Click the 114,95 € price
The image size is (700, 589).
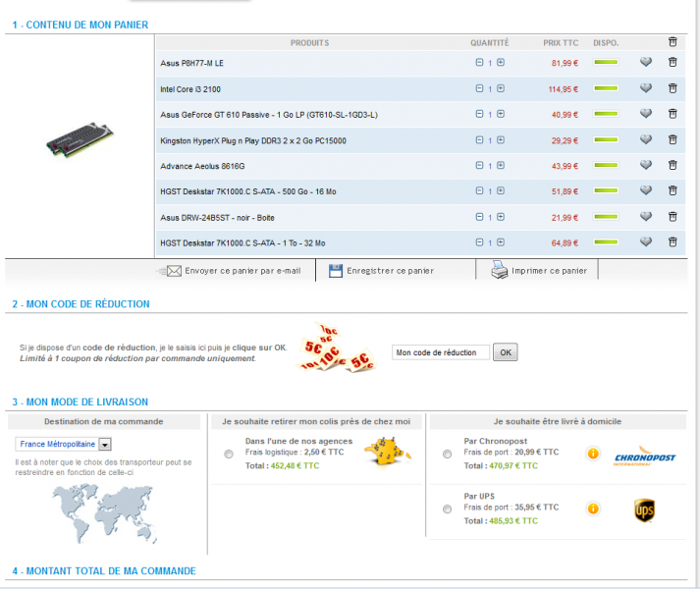[564, 89]
